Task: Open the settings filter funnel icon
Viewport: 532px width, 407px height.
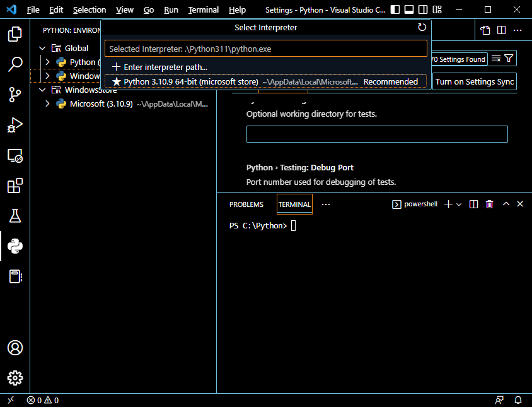Action: pos(509,59)
